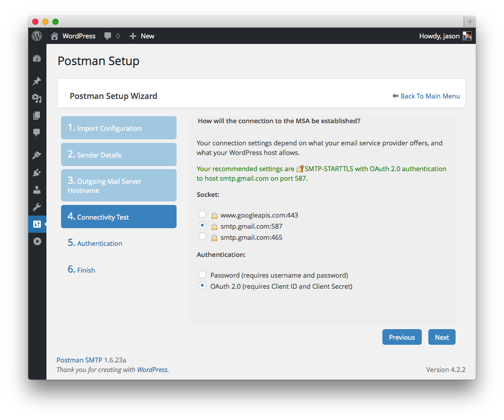Open the Dashboard sidebar icon
Viewport: 504px width, 420px height.
37,59
